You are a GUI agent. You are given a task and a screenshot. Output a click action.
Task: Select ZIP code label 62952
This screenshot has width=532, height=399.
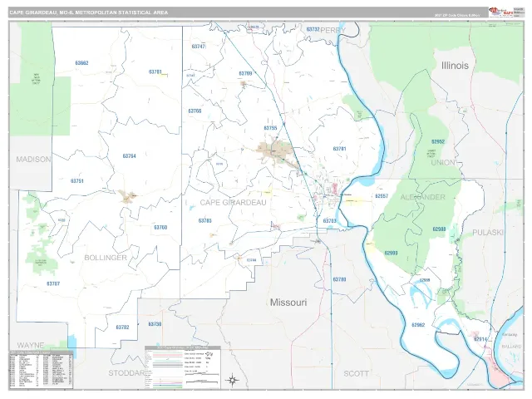438,141
